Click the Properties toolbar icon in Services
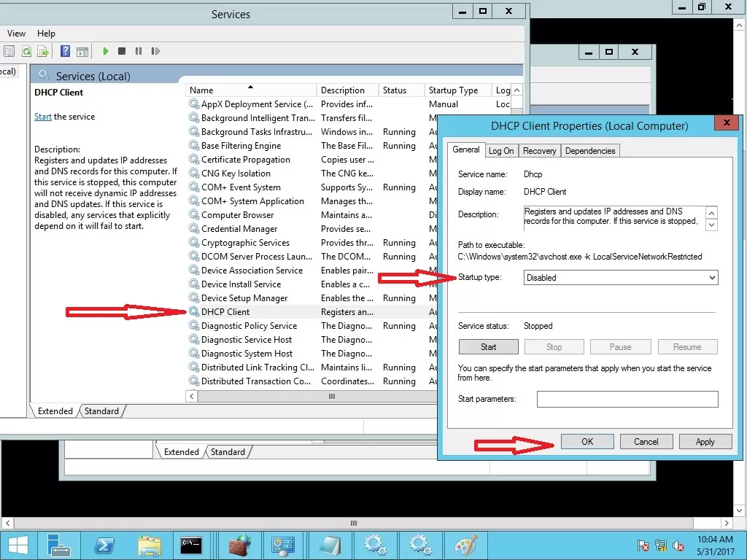The width and height of the screenshot is (747, 560). [9, 51]
